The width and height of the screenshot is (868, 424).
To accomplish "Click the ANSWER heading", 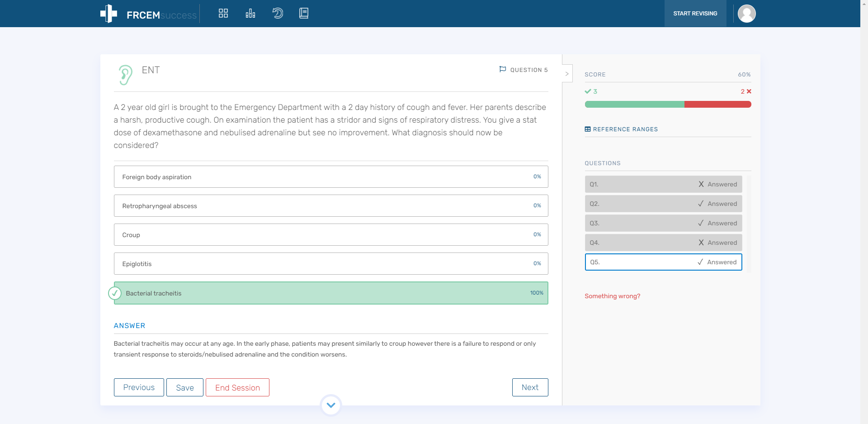I will [x=129, y=326].
